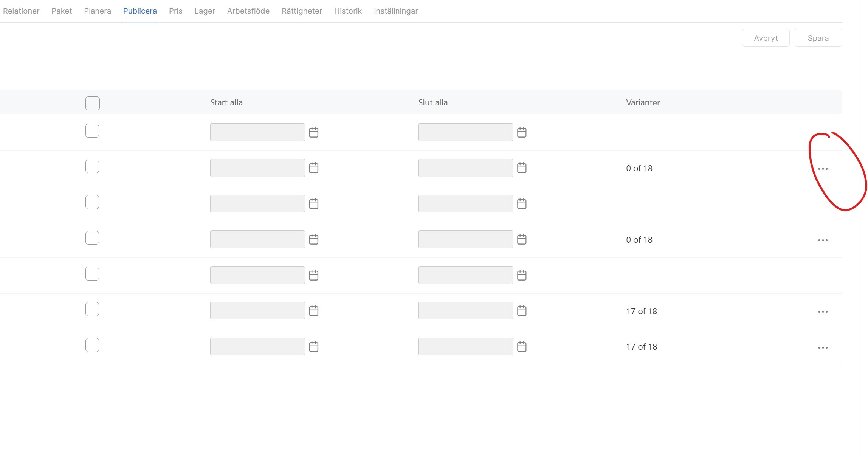Open end date calendar icon in last row
Viewport: 868px width, 459px height.
pyautogui.click(x=522, y=347)
